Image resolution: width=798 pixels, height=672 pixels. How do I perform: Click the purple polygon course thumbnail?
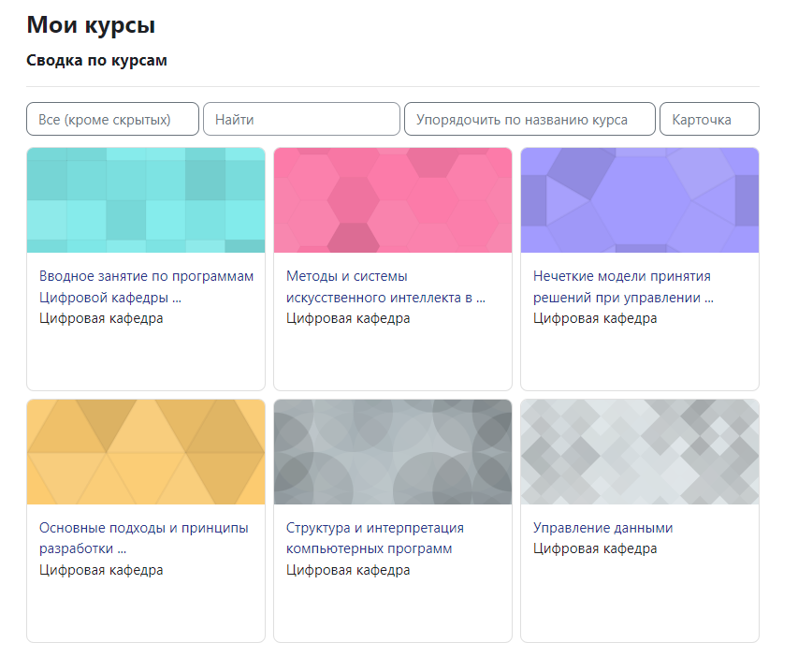click(x=640, y=200)
